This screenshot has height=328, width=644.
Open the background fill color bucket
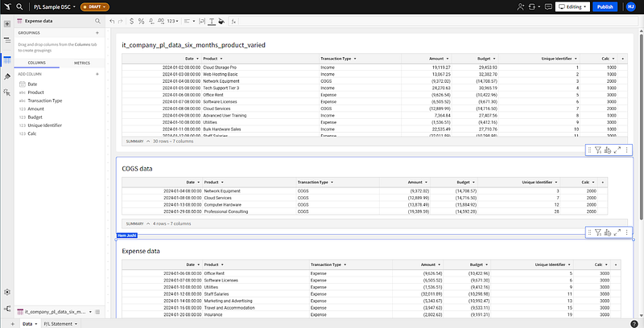tap(222, 22)
